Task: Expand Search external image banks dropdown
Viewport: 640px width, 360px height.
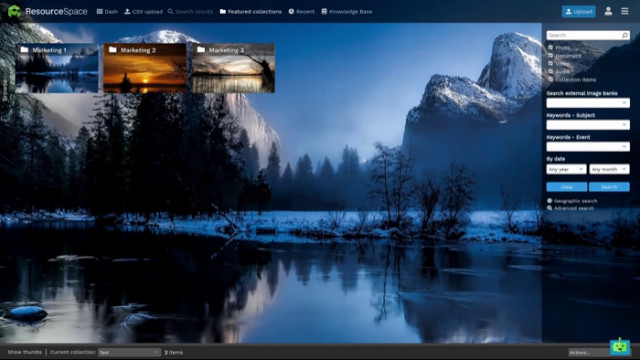Action: click(588, 103)
